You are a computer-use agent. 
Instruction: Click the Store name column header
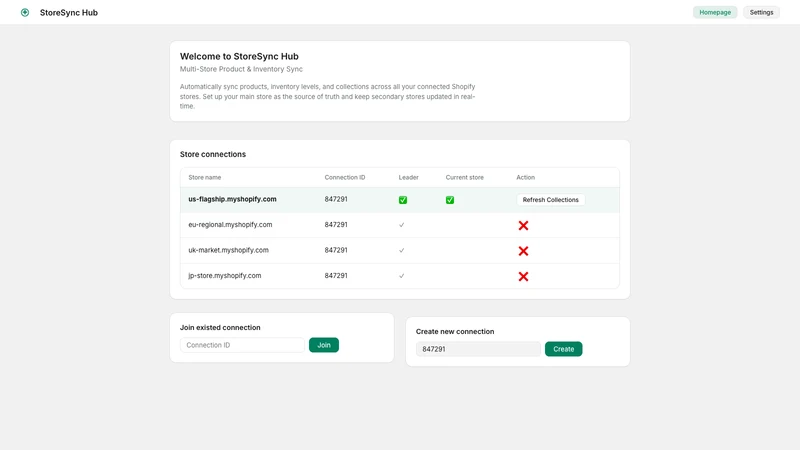click(205, 178)
